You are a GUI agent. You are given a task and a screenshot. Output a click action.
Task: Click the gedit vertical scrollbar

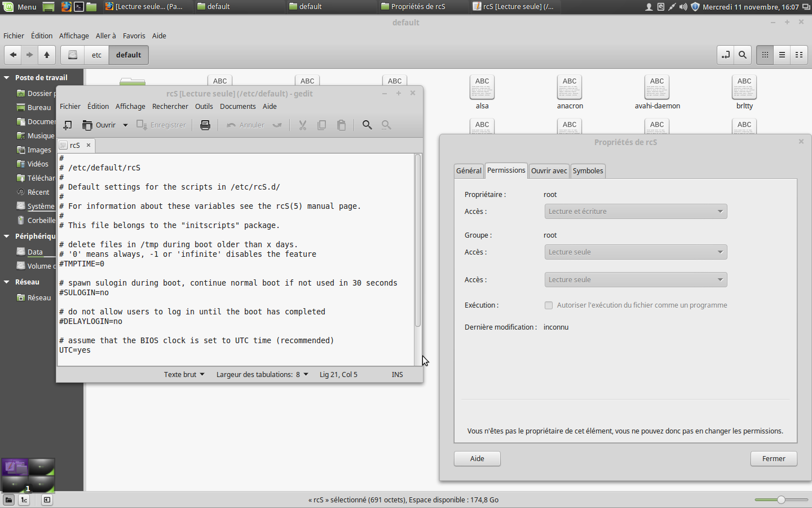(418, 240)
